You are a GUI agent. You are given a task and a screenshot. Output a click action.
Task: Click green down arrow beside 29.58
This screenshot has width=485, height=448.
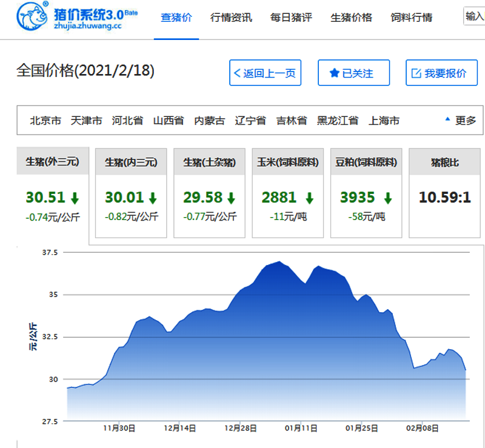click(x=232, y=198)
